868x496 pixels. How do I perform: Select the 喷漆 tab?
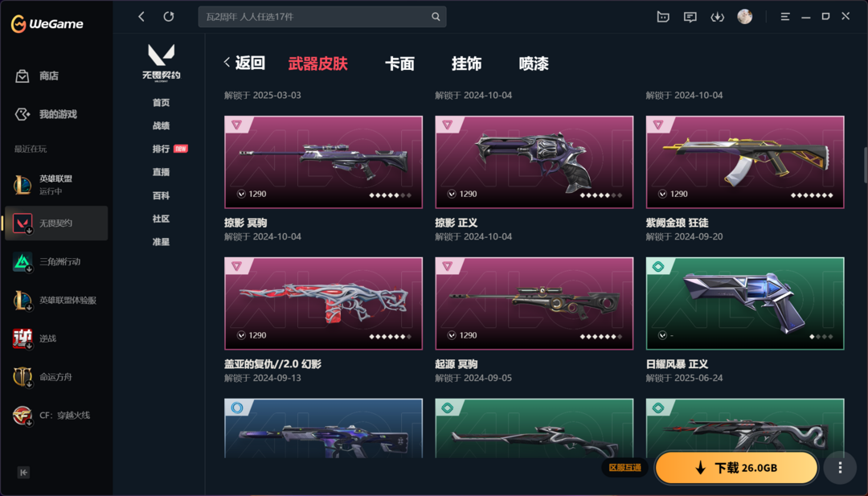point(534,64)
